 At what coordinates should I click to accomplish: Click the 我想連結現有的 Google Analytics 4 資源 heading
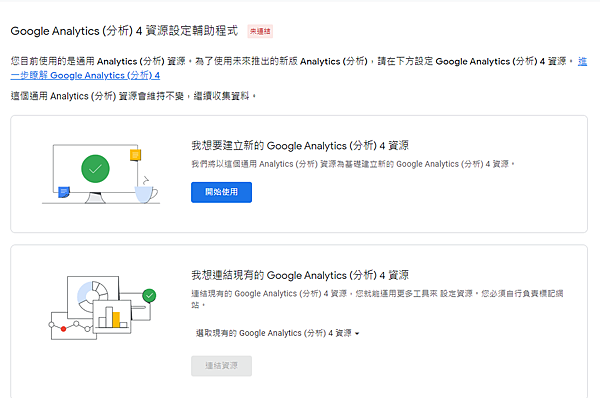coord(300,275)
